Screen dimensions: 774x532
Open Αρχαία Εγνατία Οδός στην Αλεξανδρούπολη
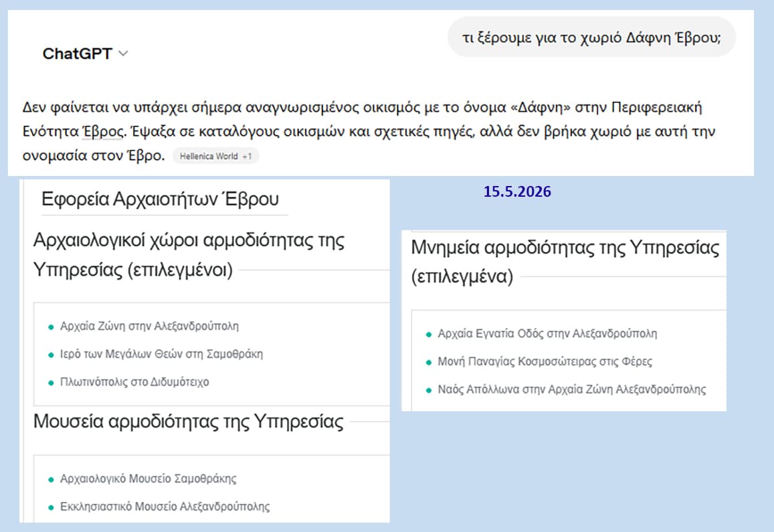pyautogui.click(x=547, y=333)
